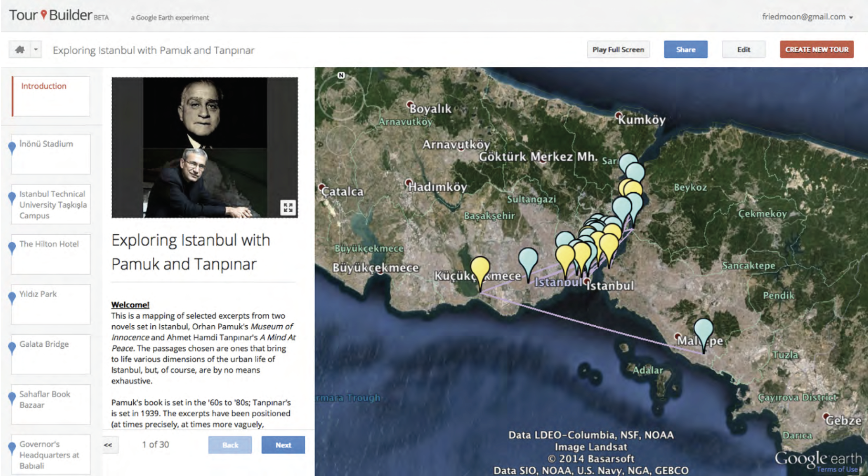Click the pin icon beside Sahaflar Book Bazaar

(x=12, y=398)
